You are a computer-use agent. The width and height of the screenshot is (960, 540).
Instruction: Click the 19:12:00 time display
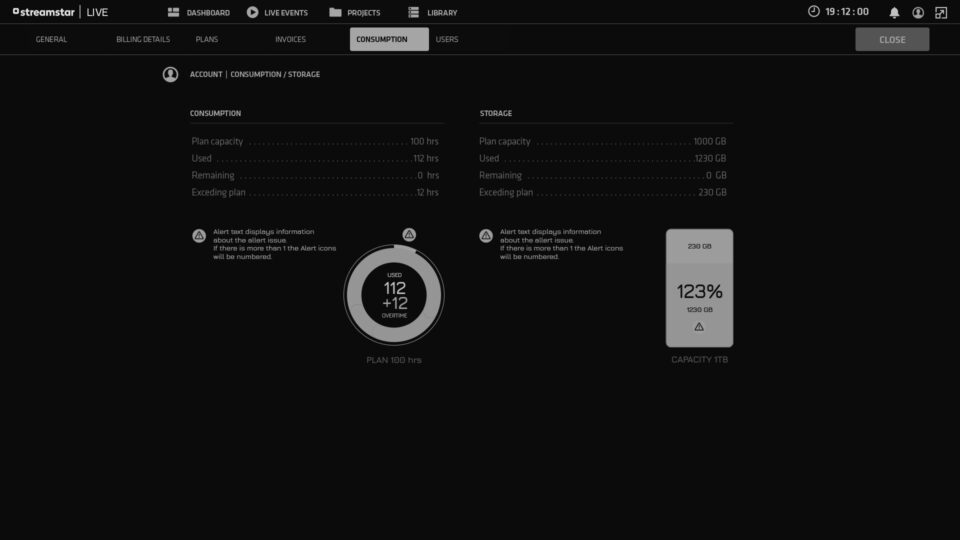(x=847, y=12)
